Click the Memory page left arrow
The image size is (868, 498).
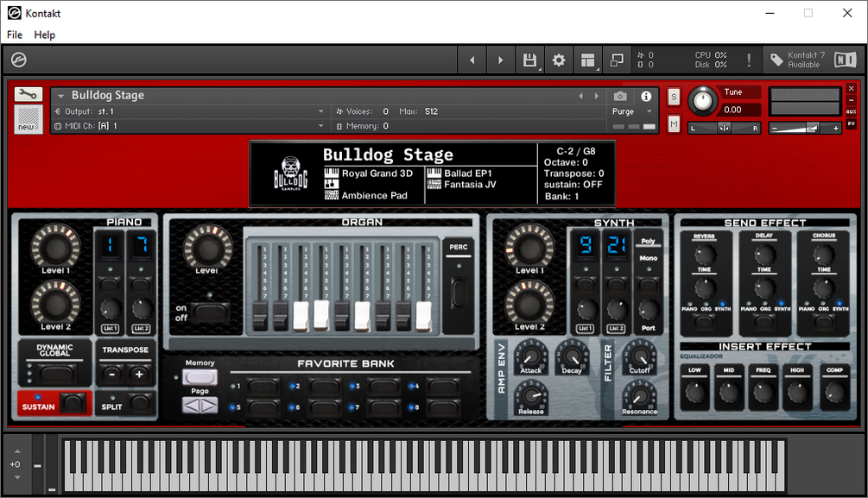coord(191,407)
